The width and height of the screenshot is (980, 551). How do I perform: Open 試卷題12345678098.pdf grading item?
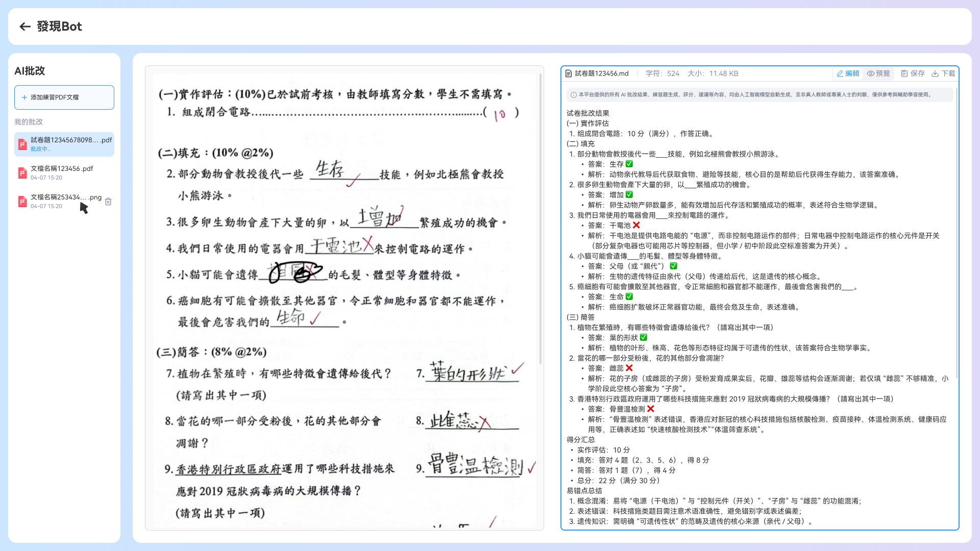(64, 144)
